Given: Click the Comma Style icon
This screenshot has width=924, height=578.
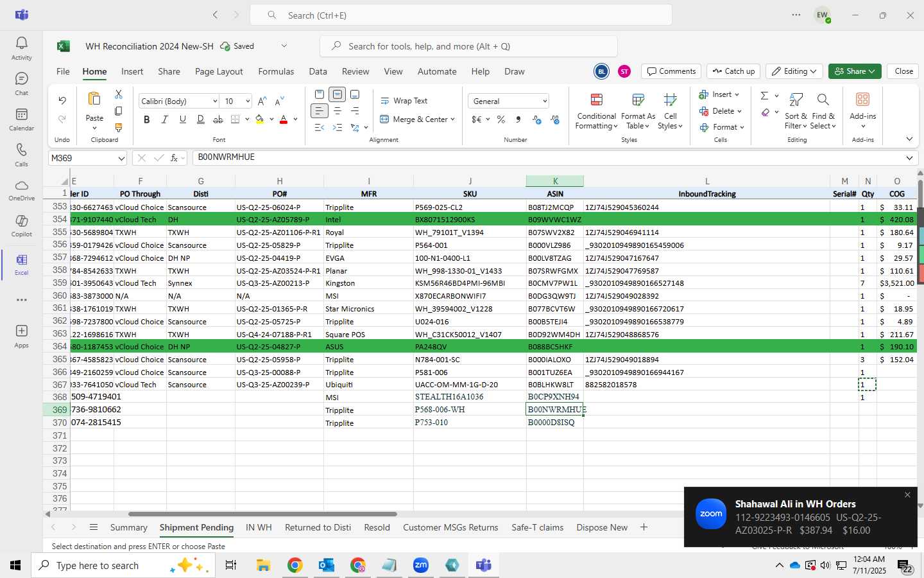Looking at the screenshot, I should (518, 119).
